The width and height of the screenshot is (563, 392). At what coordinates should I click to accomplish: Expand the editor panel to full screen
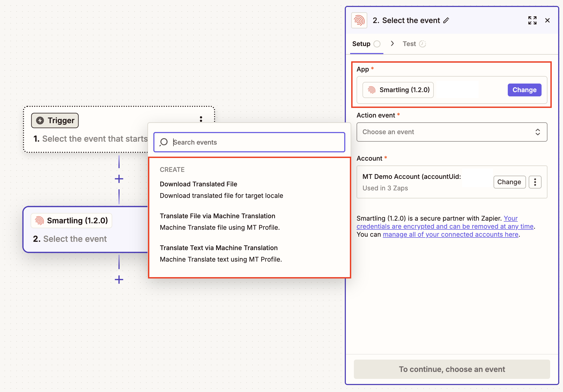[x=532, y=20]
